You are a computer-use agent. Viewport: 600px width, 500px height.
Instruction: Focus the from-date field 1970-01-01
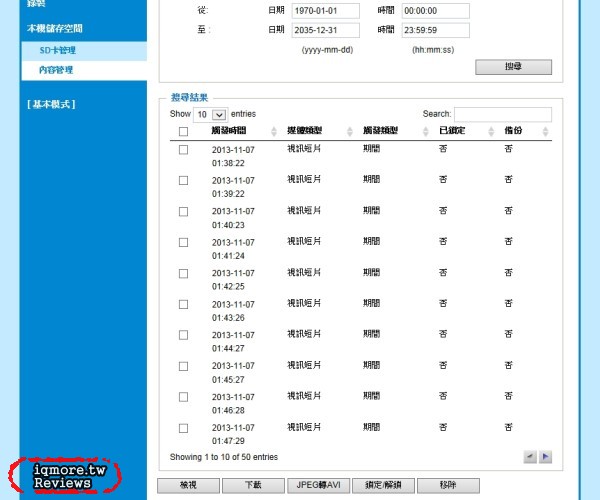coord(326,11)
